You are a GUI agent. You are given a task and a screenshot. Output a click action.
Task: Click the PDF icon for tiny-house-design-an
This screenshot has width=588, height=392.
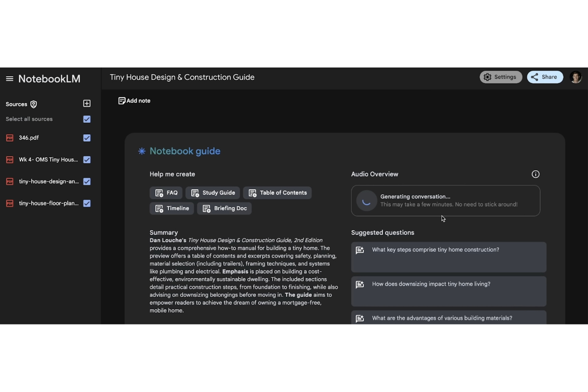click(10, 182)
